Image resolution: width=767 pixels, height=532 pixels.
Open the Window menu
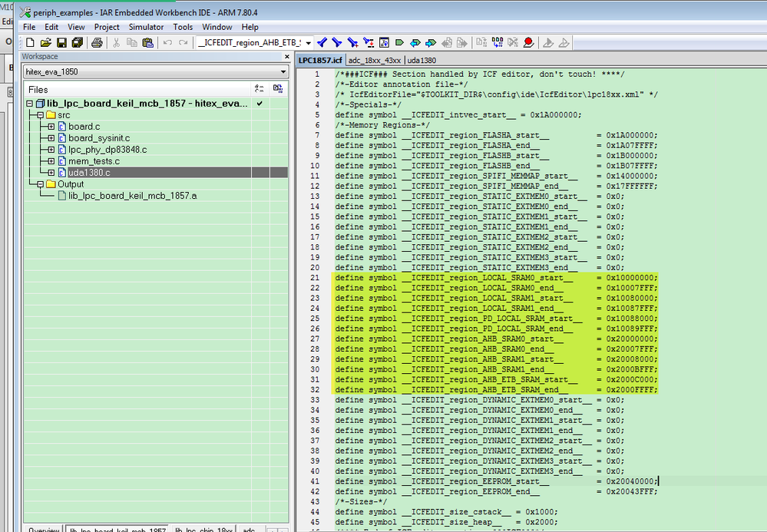tap(217, 27)
